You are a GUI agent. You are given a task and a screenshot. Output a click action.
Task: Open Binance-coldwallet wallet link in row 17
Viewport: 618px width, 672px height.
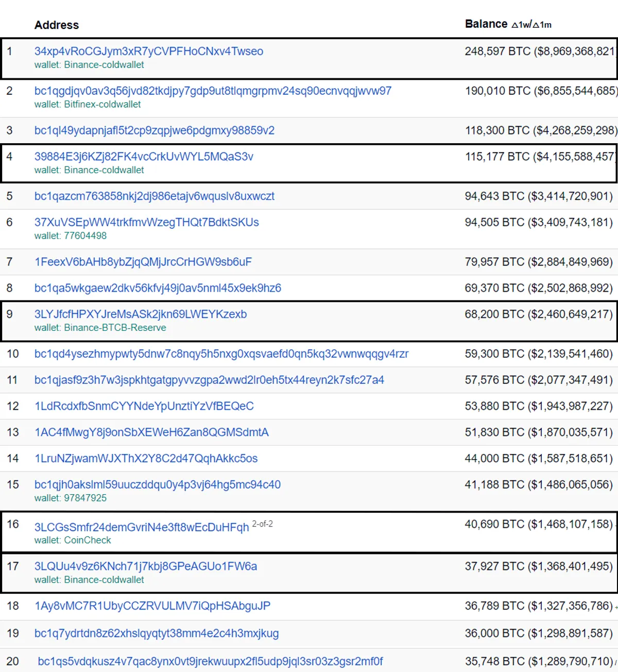tap(104, 580)
